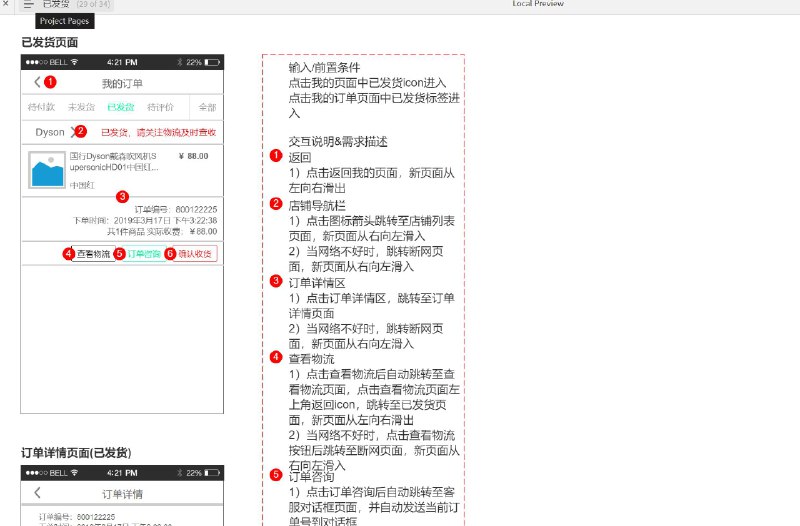Click the 下单时间 2019年3月17日 line

(145, 220)
